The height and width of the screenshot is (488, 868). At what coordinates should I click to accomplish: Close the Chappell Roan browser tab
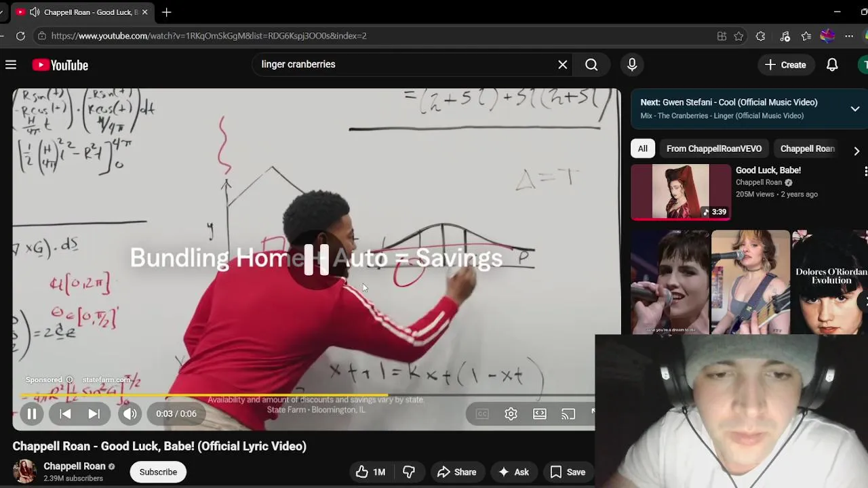(144, 12)
